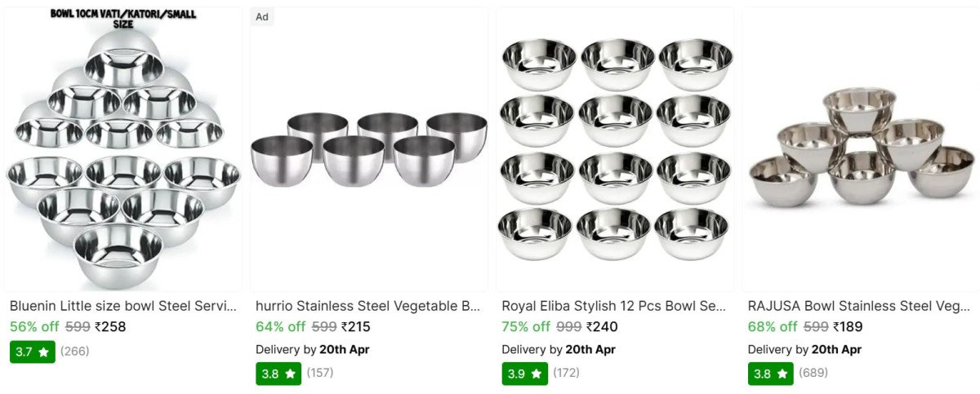The height and width of the screenshot is (394, 980).
Task: Click the RAJUSA Bowl Stainless Steel title
Action: 859,306
